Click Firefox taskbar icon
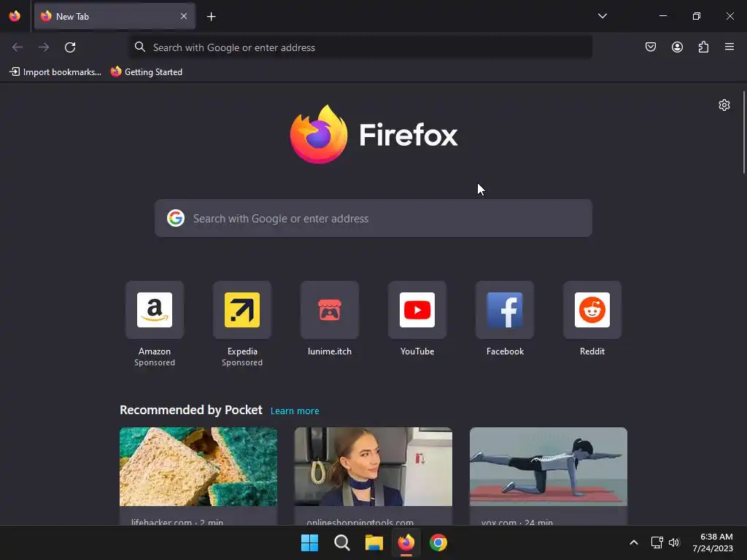The image size is (747, 560). click(406, 542)
